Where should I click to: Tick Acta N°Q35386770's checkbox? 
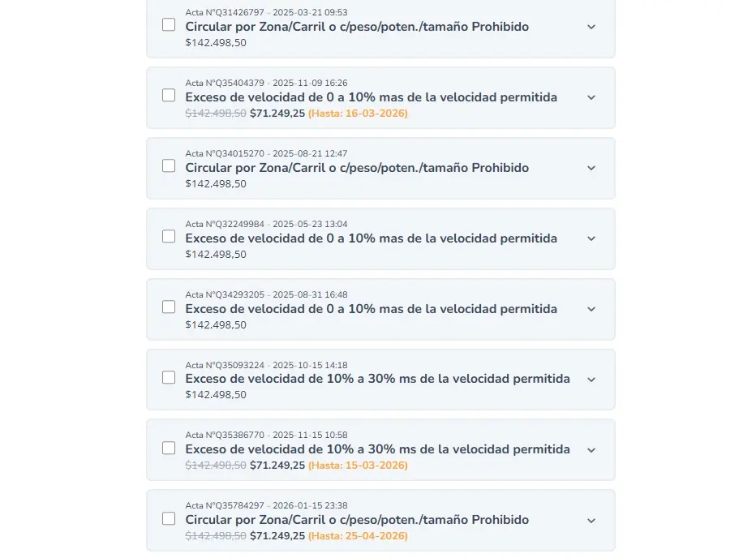coord(168,448)
